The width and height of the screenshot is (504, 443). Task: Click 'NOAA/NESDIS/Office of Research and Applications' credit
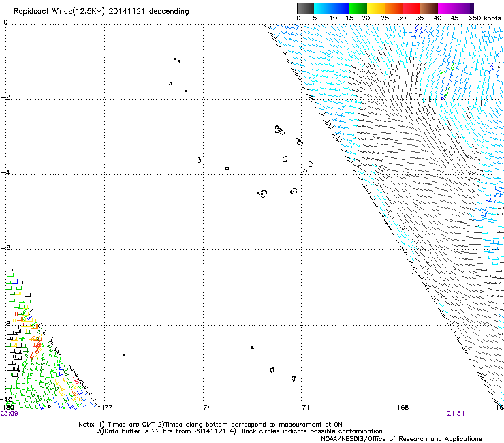401,439
